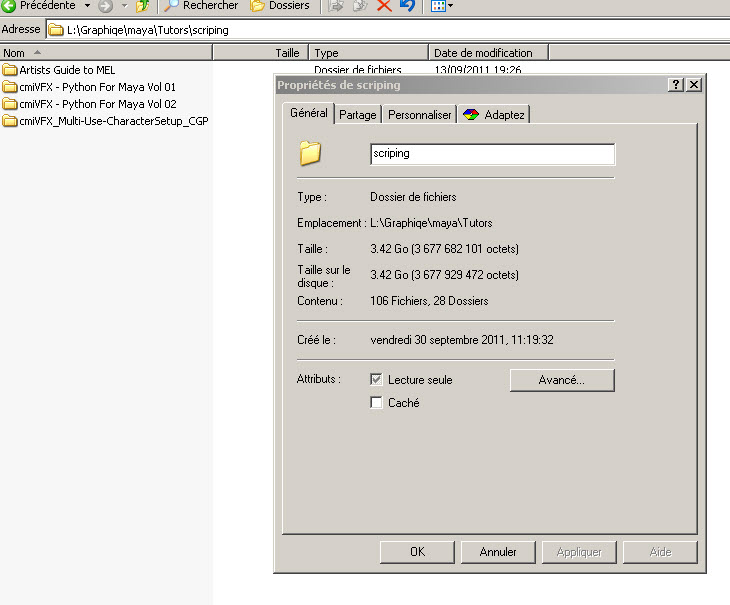Screen dimensions: 730x605
Task: Toggle the Dossiers folder pane
Action: (280, 6)
